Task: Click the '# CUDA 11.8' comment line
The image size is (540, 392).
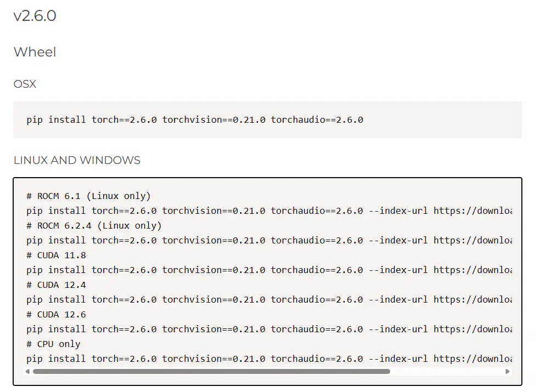Action: point(56,255)
